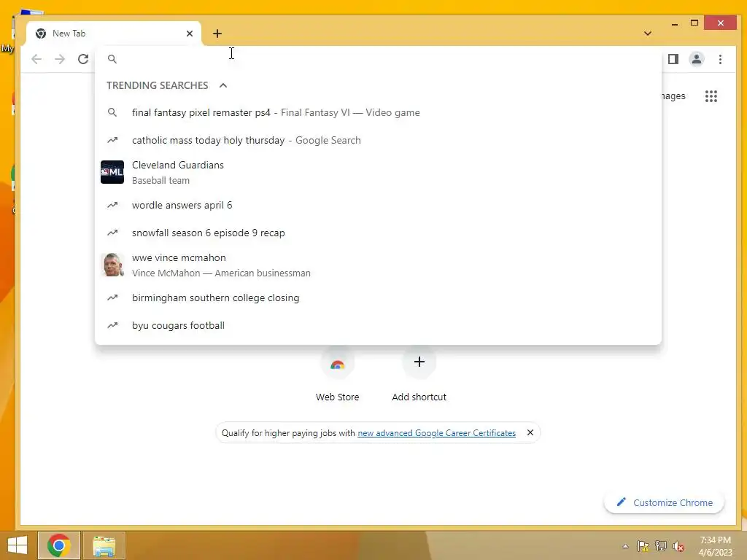Choose Cleveland Guardians suggestion

click(378, 172)
